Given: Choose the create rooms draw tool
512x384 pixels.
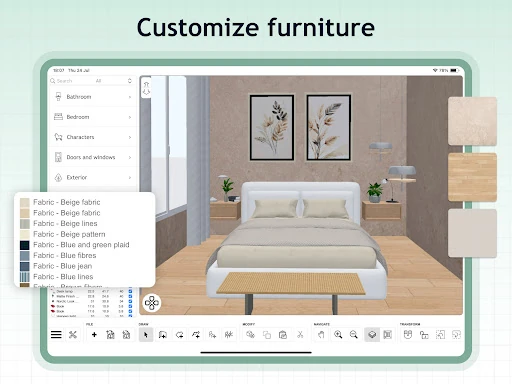Looking at the screenshot, I should (179, 335).
